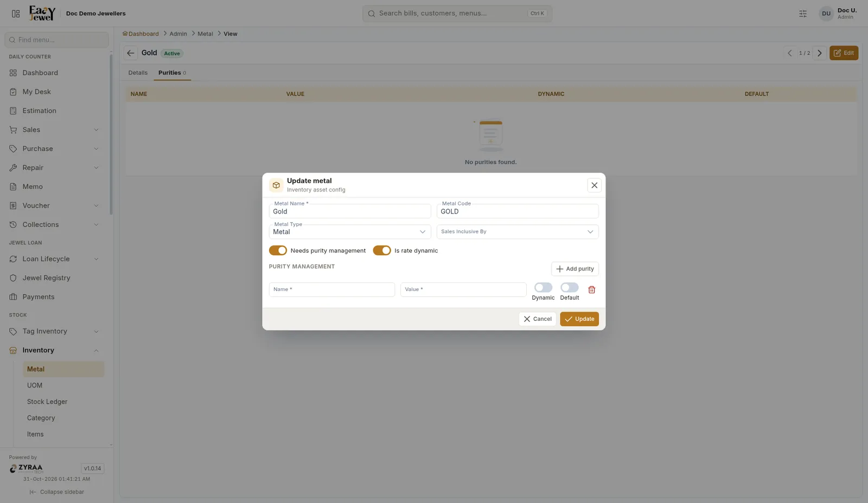Switch to the Details tab
The height and width of the screenshot is (503, 868).
(138, 73)
